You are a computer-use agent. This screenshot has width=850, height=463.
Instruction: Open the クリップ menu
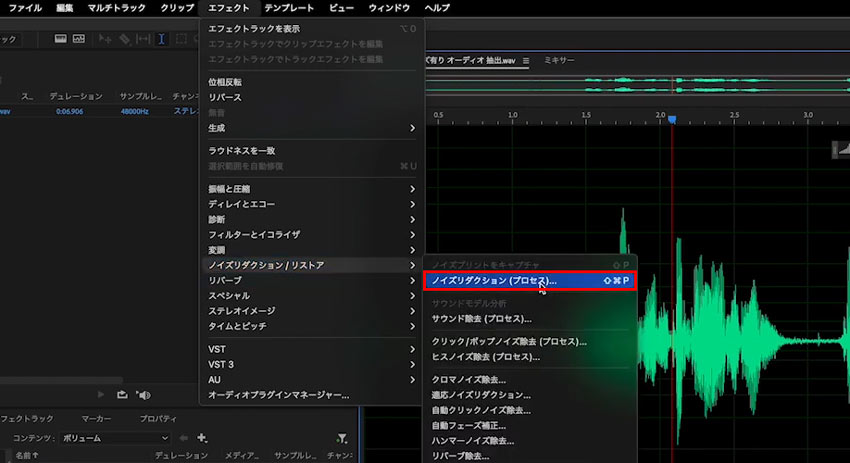click(177, 8)
